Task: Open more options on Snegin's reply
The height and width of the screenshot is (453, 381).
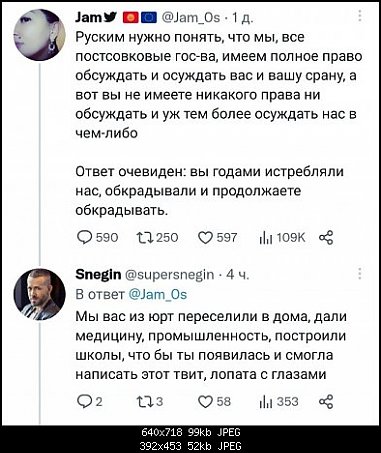Action: coord(360,273)
